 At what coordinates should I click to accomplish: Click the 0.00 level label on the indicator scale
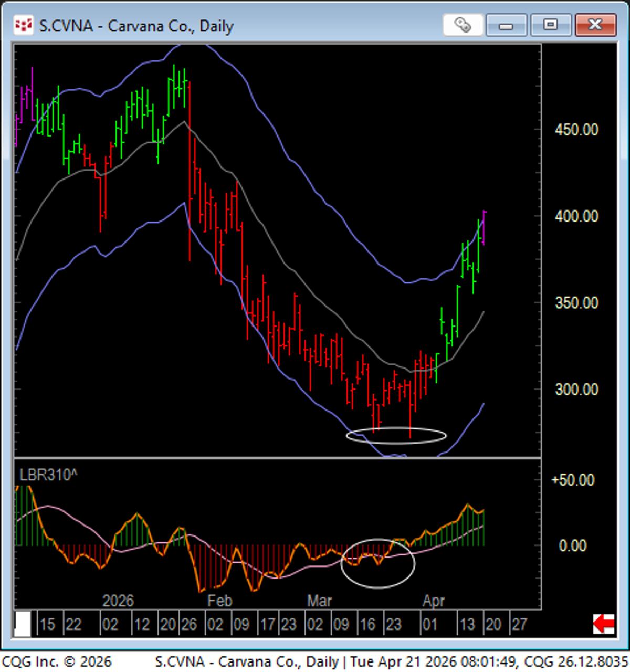click(x=573, y=546)
